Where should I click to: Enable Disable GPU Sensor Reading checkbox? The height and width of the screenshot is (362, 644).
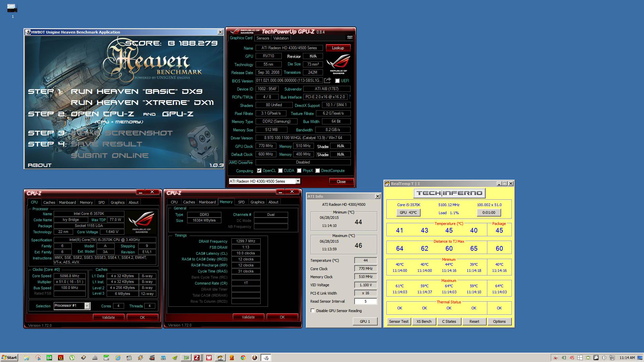[313, 311]
